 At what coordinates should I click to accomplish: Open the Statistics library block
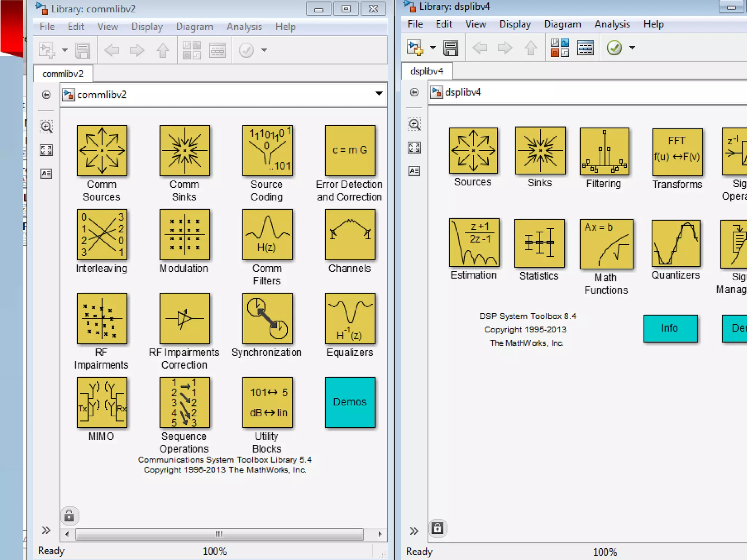pyautogui.click(x=539, y=243)
